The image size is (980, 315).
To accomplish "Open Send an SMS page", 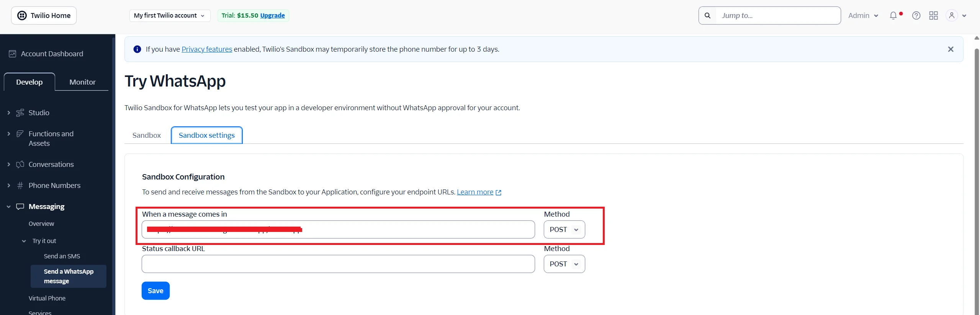I will pos(62,256).
